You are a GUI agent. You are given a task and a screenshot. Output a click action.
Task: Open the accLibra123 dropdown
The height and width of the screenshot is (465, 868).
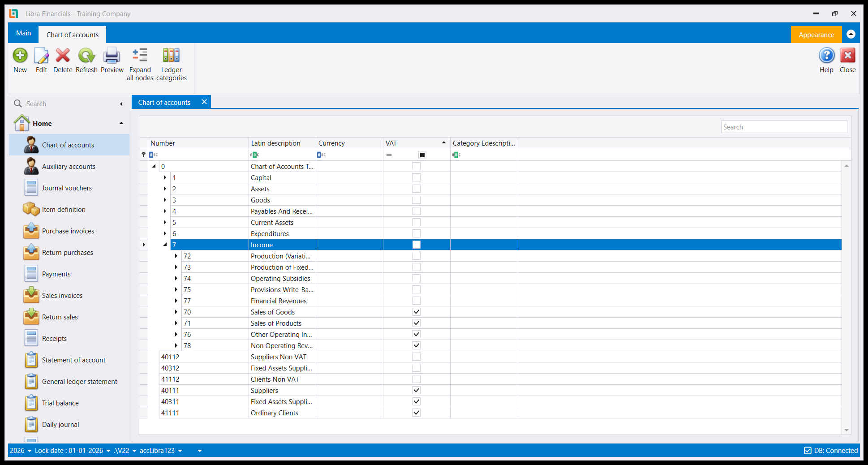coord(161,451)
